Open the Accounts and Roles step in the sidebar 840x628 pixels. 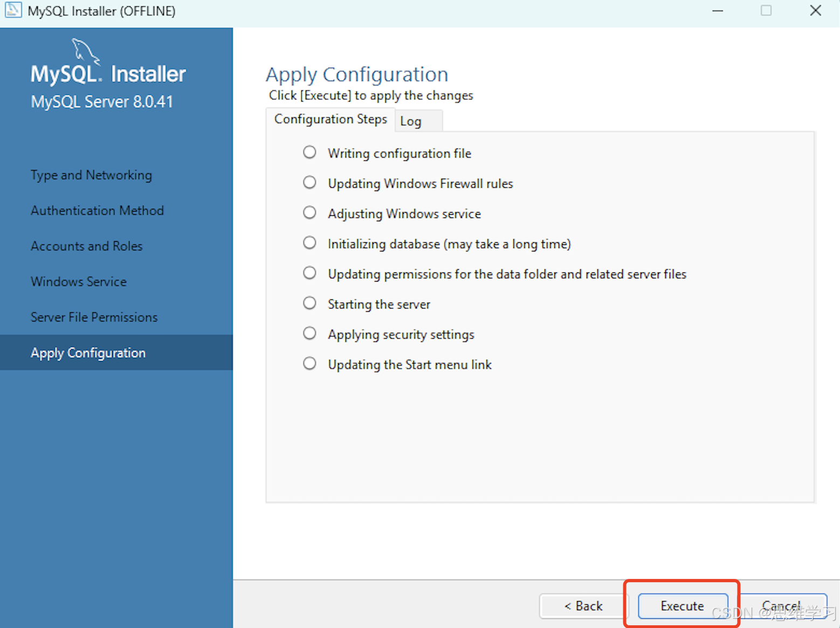(x=86, y=246)
